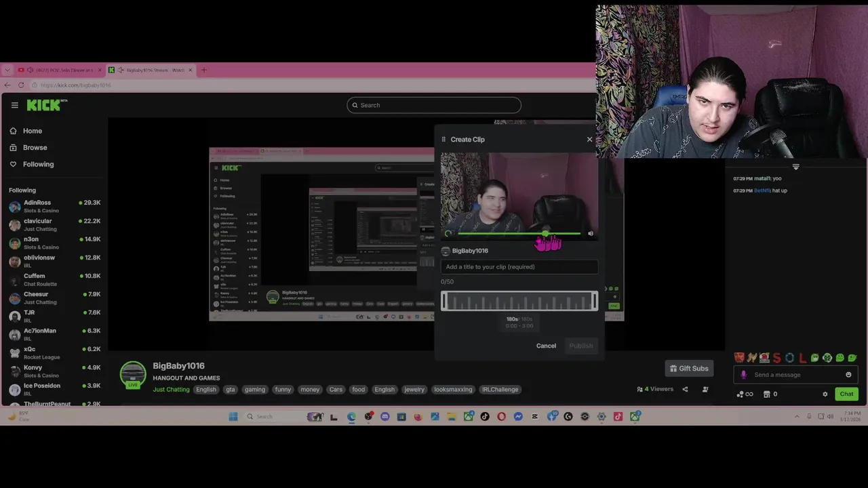The image size is (868, 488).
Task: Click the clip trim right handle
Action: coord(595,301)
